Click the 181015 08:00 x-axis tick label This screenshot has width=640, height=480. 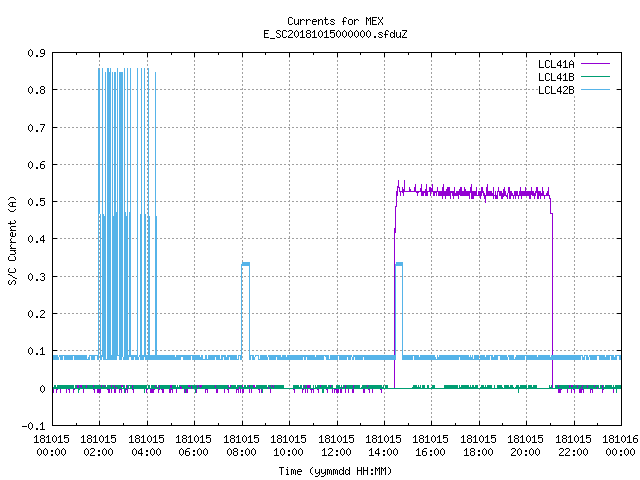point(242,445)
